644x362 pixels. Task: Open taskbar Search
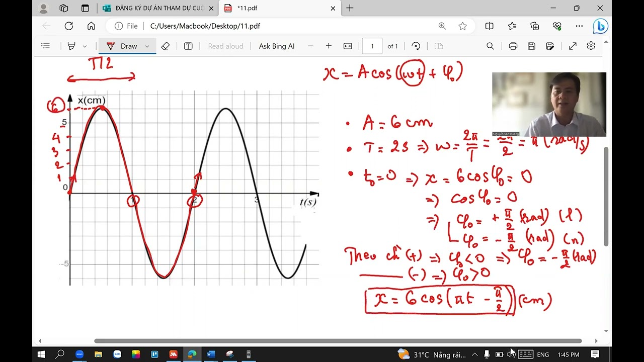60,354
